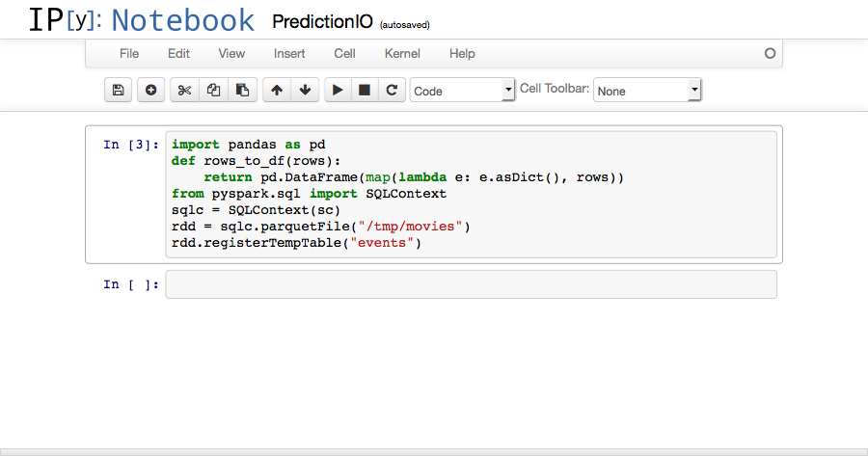Restart the kernel with the refresh icon
This screenshot has height=456, width=868.
point(392,91)
